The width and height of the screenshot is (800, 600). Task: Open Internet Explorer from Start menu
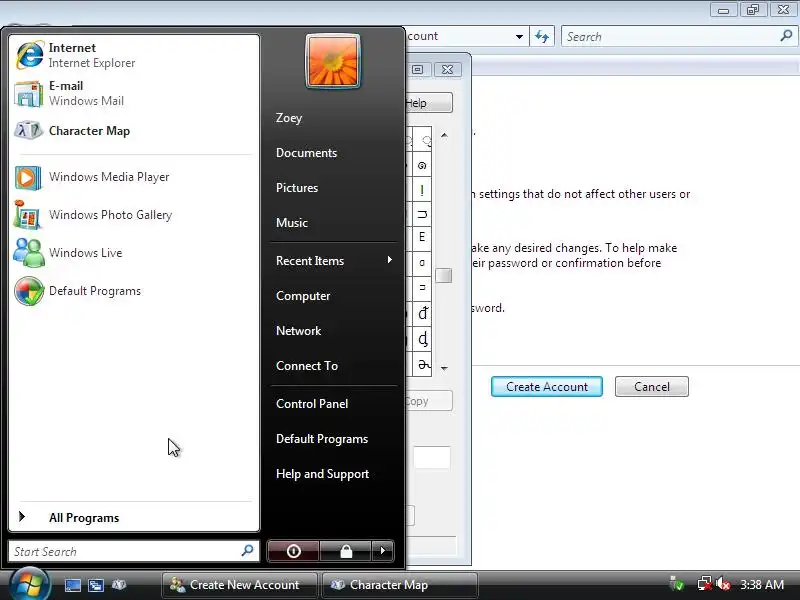point(134,55)
